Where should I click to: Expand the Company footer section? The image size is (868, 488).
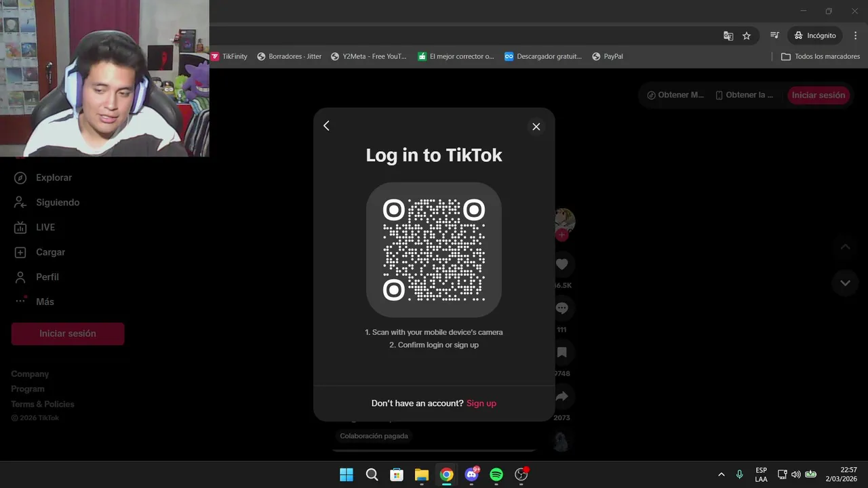point(30,374)
